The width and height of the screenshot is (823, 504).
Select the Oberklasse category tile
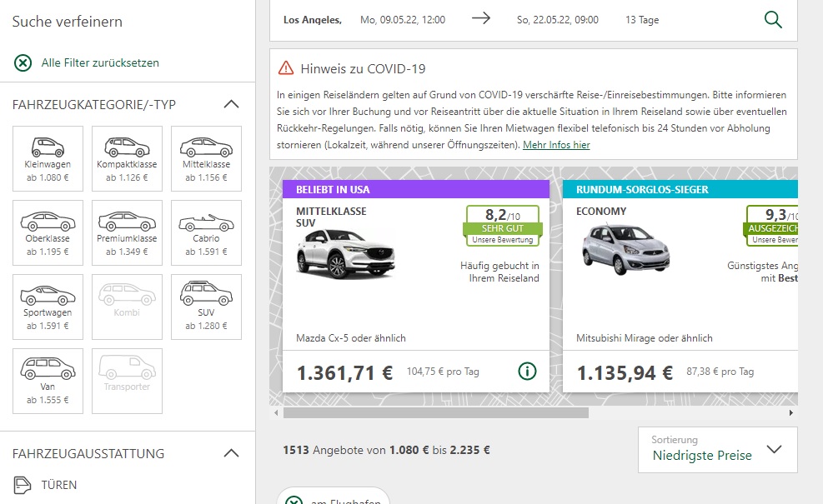(48, 232)
